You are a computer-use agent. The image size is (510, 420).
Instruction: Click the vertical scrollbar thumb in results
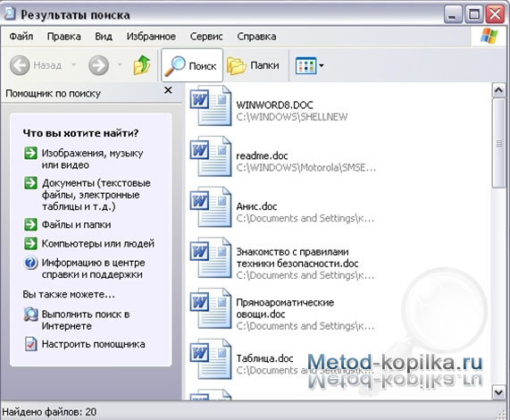coord(498,143)
